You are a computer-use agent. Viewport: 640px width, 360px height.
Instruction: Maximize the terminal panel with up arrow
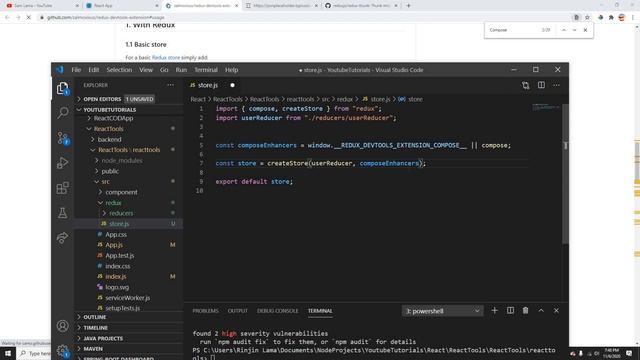click(541, 311)
